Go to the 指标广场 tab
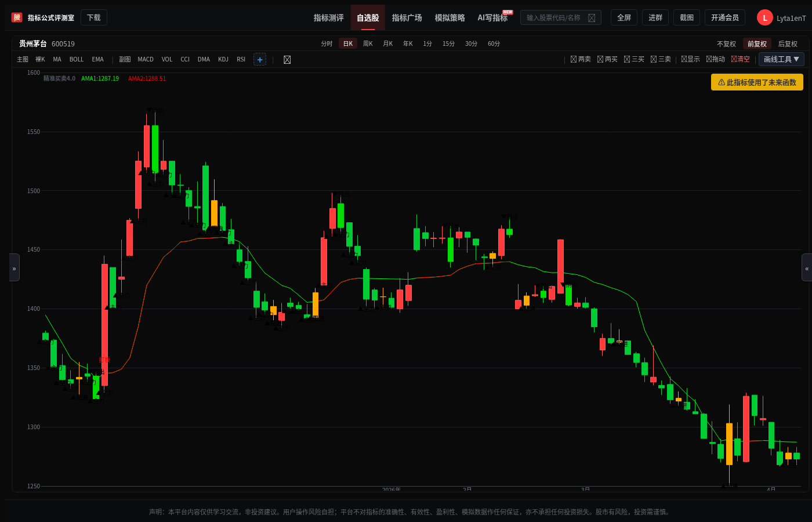Screen dimensions: 812x522 click(x=407, y=18)
